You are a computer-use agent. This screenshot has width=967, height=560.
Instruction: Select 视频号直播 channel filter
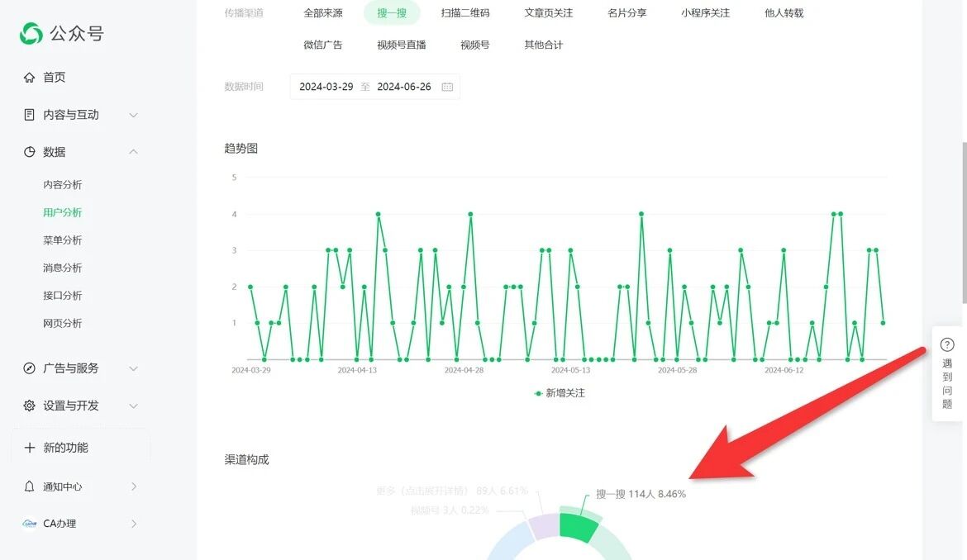click(x=402, y=45)
